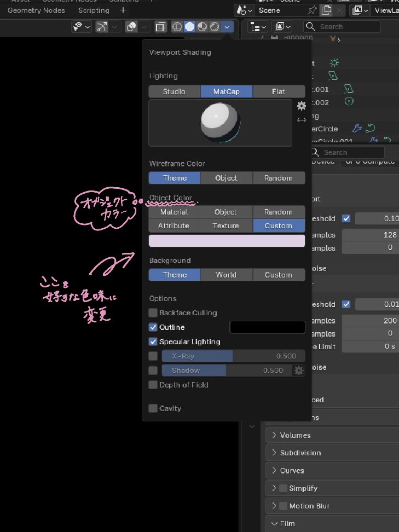Screen dimensions: 399x532
Task: Toggle the Simplify panel checkbox
Action: pos(283,488)
